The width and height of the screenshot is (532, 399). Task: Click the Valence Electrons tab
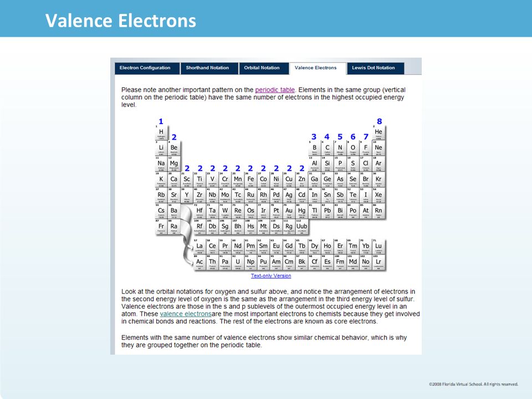[317, 68]
